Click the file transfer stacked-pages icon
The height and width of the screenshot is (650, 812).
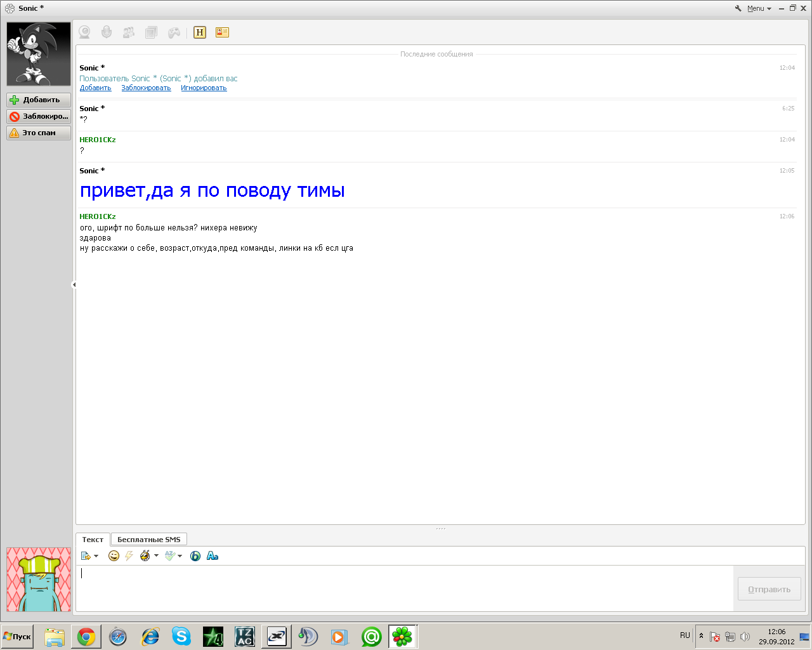coord(151,32)
